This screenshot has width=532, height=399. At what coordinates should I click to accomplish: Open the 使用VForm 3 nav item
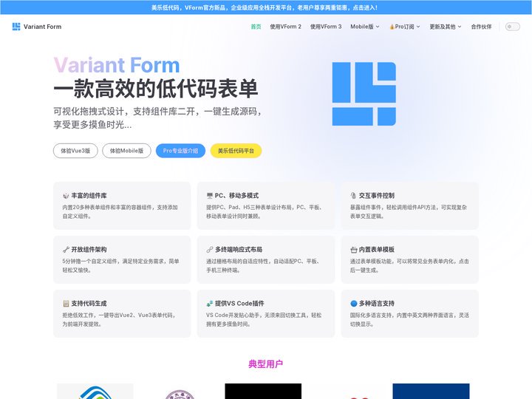coord(326,27)
